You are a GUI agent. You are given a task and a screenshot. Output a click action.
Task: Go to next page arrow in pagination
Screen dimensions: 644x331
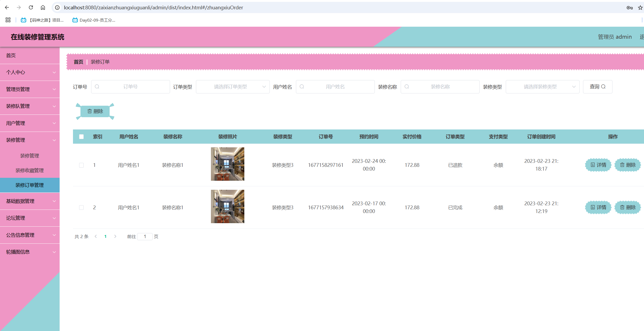tap(115, 237)
